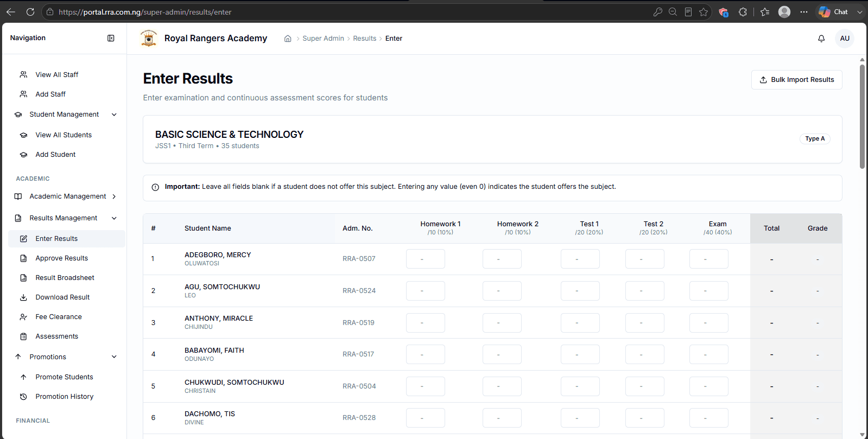Viewport: 868px width, 439px height.
Task: Click Test 2 field for AGU, SOMTOCHUKWU
Action: [644, 291]
